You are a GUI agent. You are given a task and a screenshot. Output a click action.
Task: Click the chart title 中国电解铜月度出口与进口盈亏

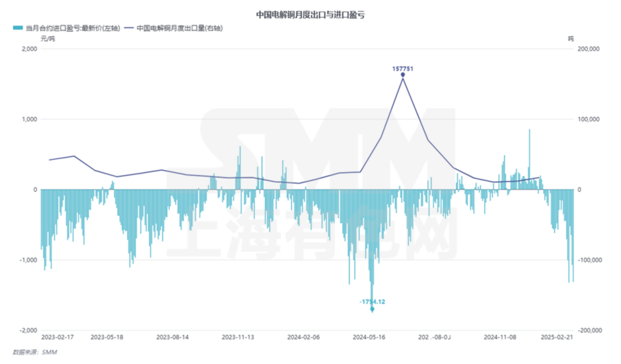click(x=310, y=15)
